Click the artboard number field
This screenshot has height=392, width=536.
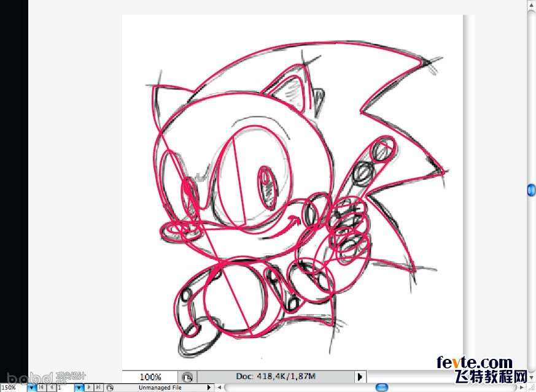tap(65, 388)
